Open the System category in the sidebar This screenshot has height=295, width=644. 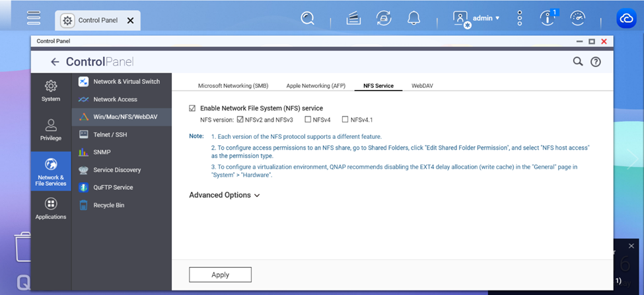pyautogui.click(x=51, y=91)
